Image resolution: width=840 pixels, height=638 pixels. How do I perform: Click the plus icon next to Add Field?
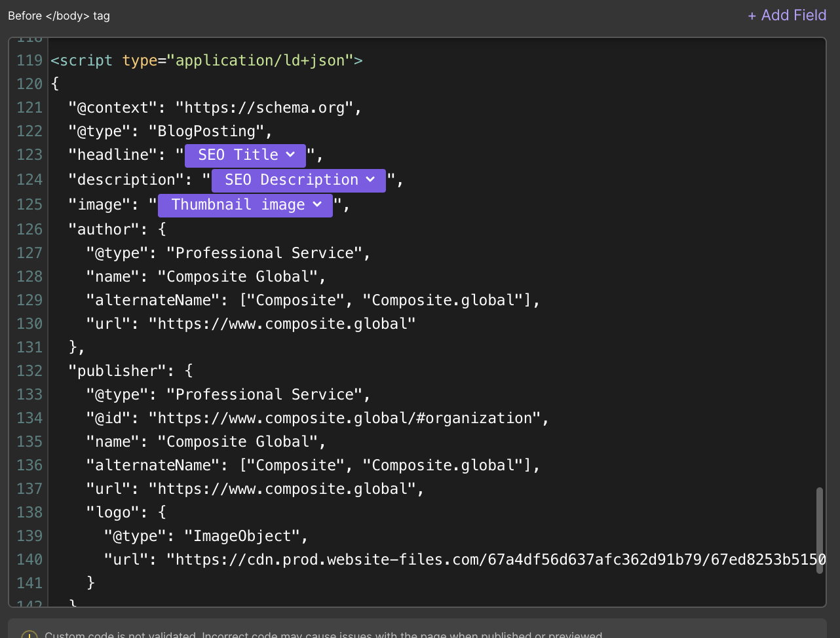(x=752, y=15)
